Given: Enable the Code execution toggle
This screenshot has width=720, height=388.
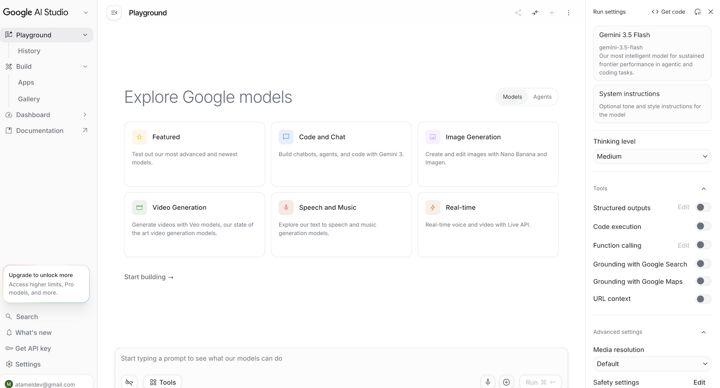Looking at the screenshot, I should tap(703, 226).
